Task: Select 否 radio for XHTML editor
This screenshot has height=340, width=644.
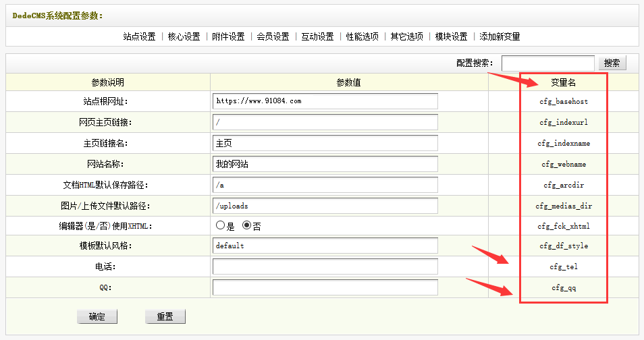Action: (246, 226)
